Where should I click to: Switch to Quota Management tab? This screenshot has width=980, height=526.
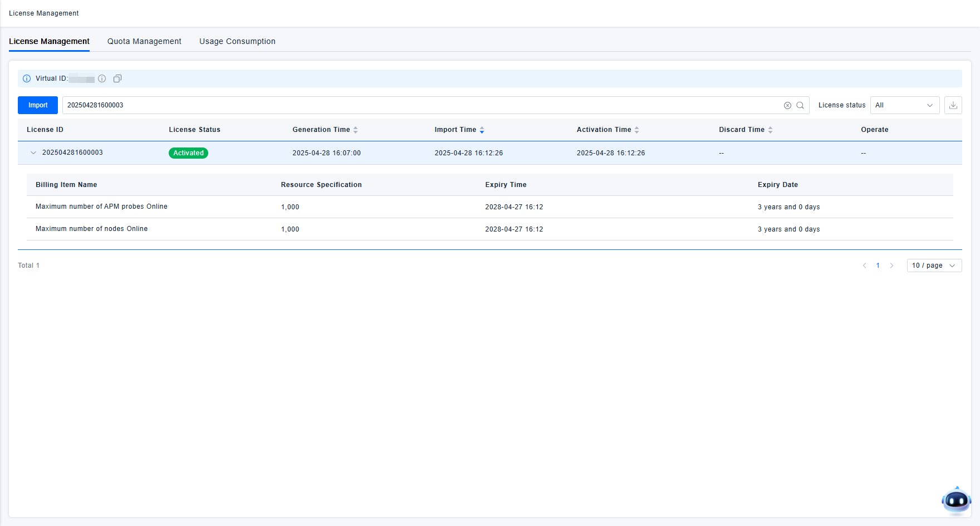[x=144, y=41]
